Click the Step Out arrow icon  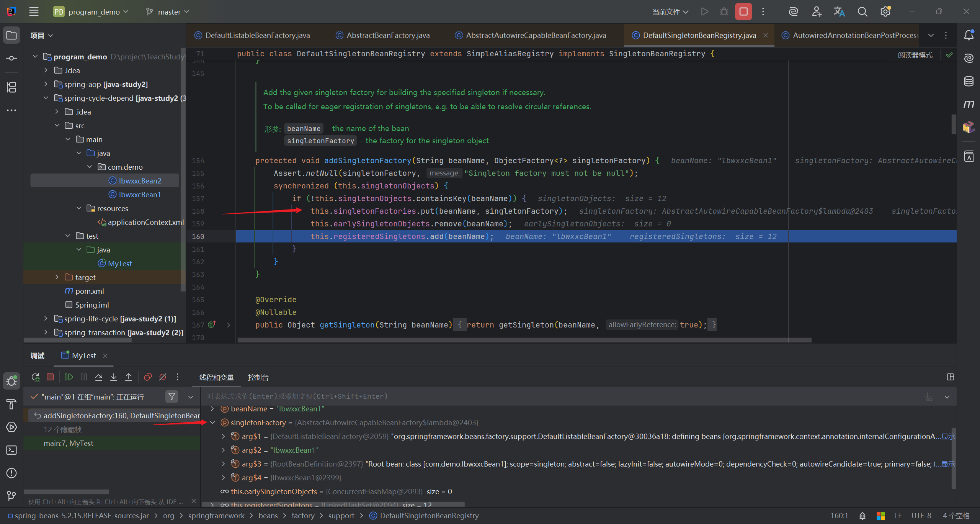[129, 377]
